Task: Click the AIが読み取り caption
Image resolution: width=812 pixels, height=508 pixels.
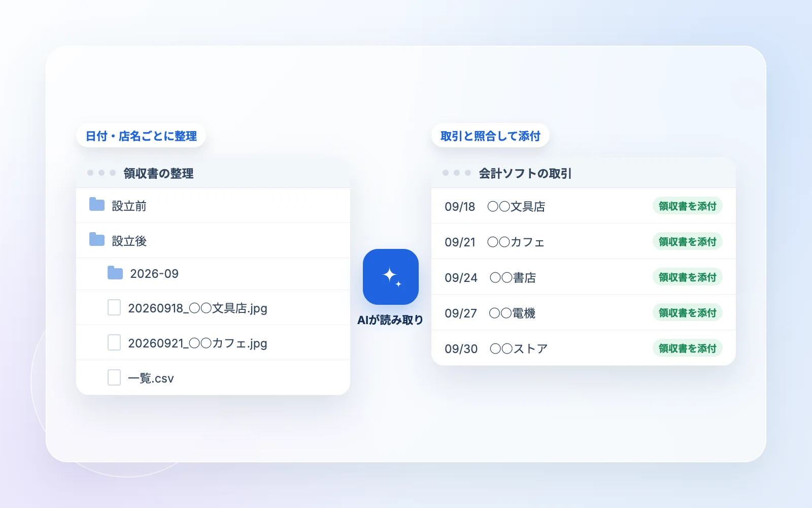Action: click(x=390, y=320)
